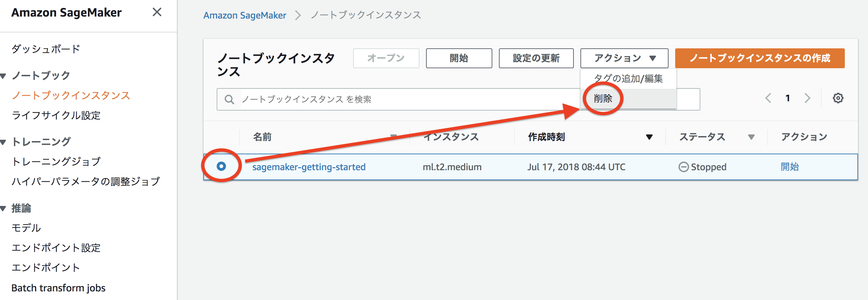Screen dimensions: 868x300
Task: Choose 削除 from the action menu
Action: click(628, 99)
